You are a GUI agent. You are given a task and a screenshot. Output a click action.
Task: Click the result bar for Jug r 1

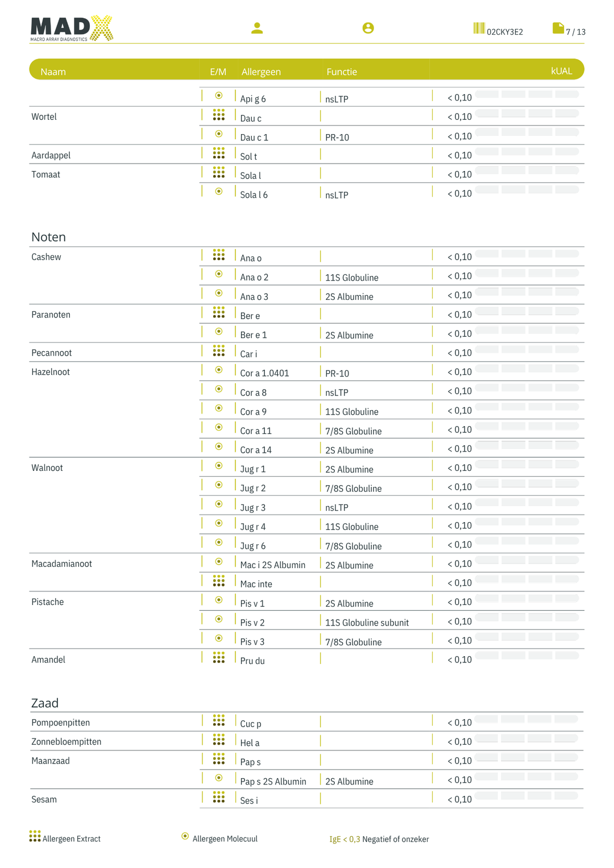click(x=527, y=465)
